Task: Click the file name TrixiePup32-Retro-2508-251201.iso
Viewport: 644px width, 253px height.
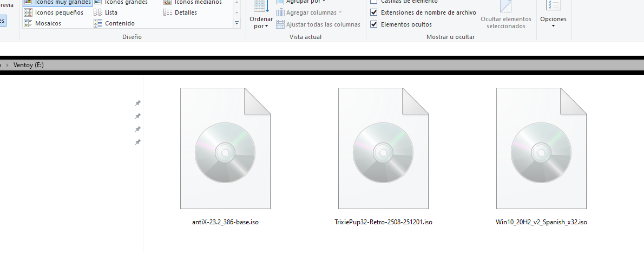Action: tap(383, 222)
